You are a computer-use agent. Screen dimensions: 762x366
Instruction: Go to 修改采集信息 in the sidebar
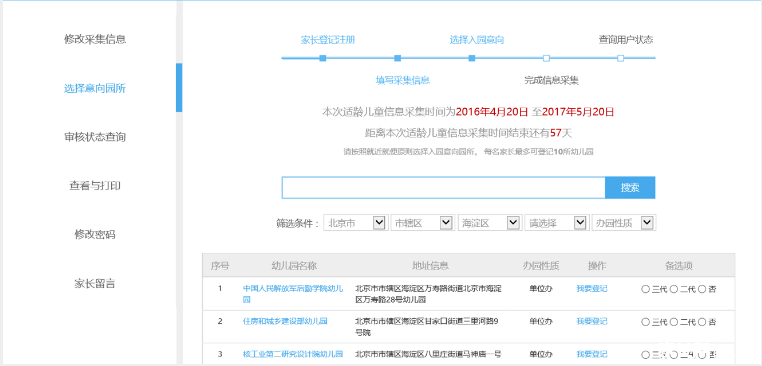click(95, 39)
